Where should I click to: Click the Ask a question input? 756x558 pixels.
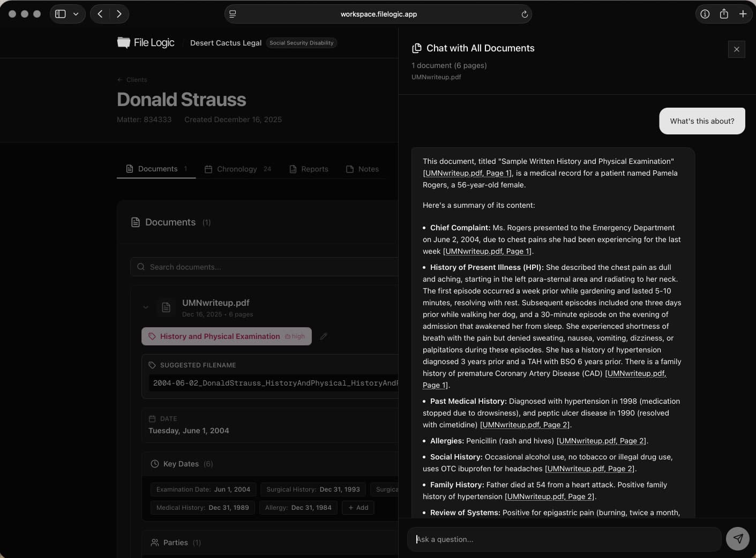coord(564,539)
